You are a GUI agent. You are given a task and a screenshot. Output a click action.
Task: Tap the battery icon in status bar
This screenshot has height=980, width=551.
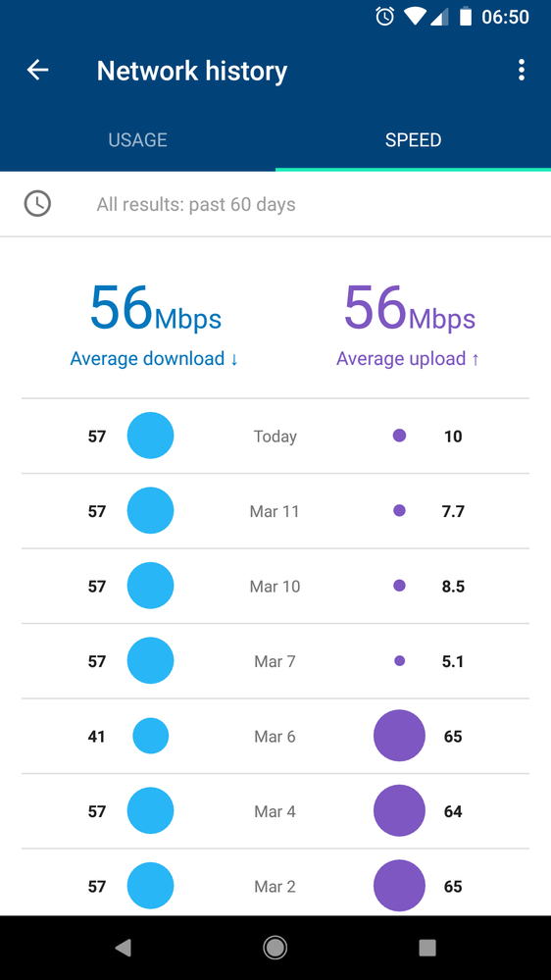point(466,17)
